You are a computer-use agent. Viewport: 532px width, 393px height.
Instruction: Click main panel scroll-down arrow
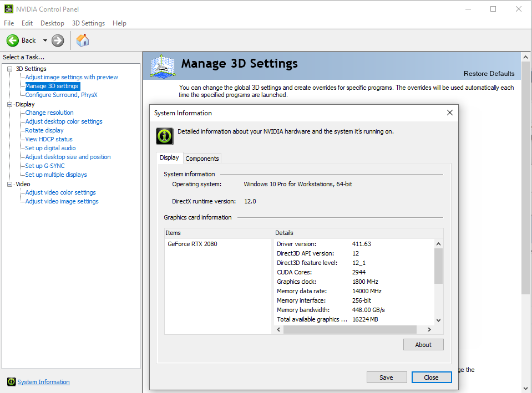[x=525, y=388]
